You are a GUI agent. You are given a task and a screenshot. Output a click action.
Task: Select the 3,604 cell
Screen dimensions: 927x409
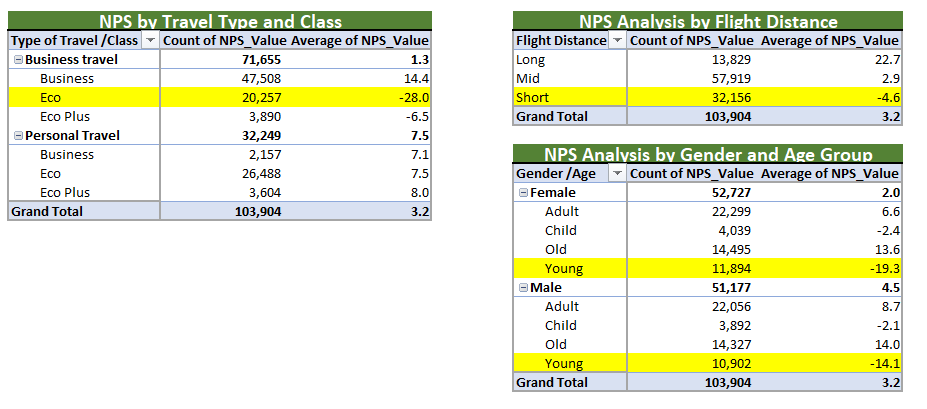265,193
